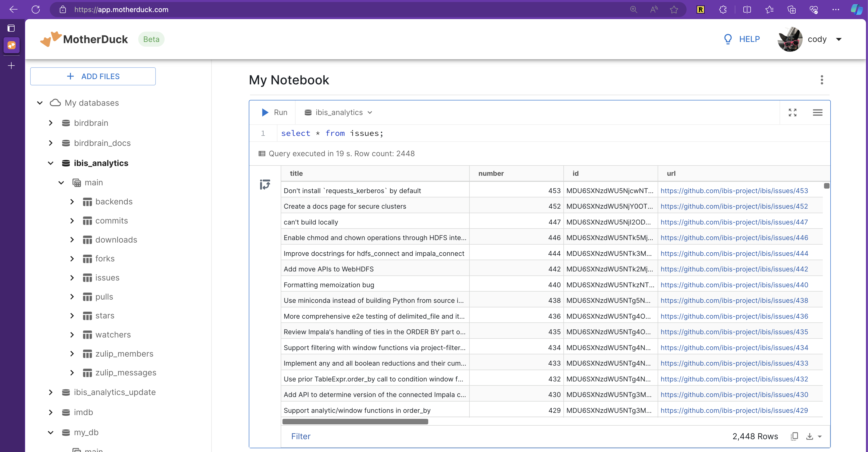Collapse the main schema under ibis_analytics
This screenshot has width=868, height=452.
61,183
